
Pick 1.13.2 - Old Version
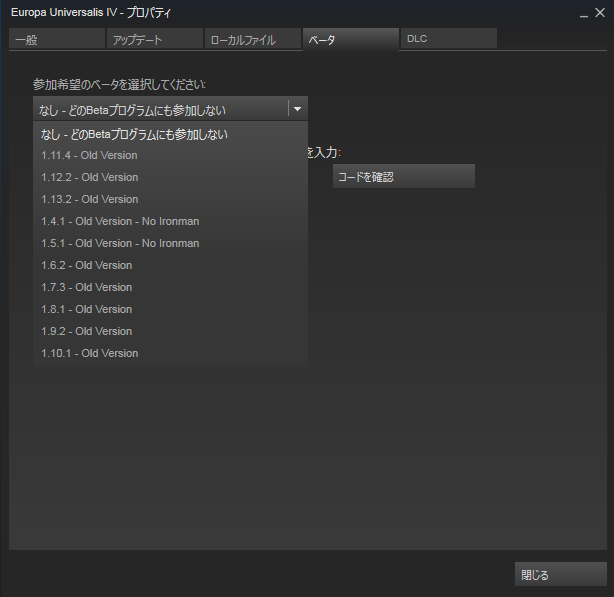[x=170, y=199]
